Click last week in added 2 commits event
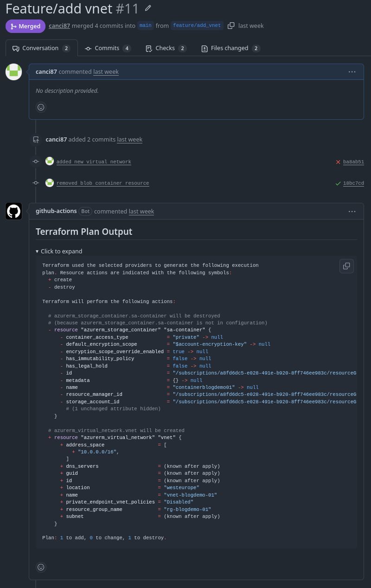 (x=129, y=139)
